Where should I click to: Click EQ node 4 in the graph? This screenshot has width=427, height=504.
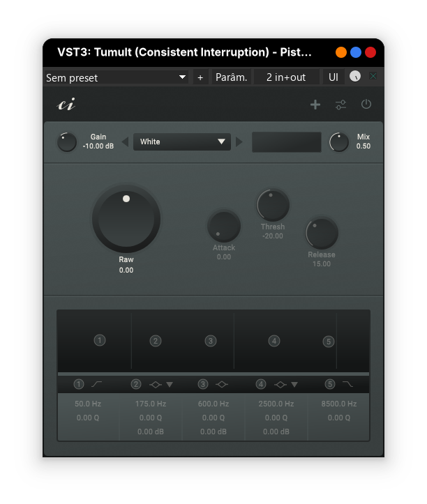pyautogui.click(x=274, y=341)
